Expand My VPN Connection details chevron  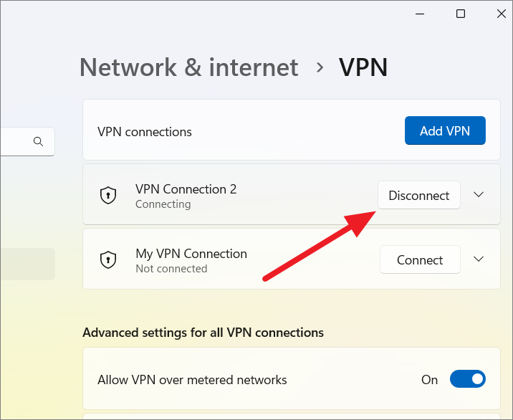pyautogui.click(x=479, y=259)
